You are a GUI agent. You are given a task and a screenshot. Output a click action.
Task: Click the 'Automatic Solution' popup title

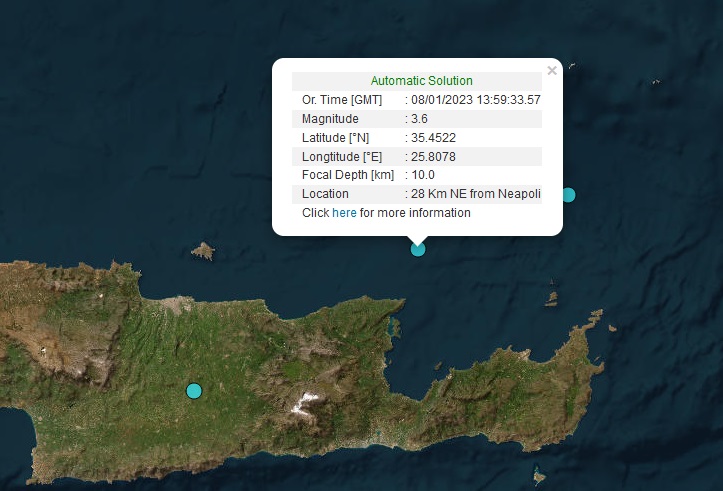pos(421,81)
